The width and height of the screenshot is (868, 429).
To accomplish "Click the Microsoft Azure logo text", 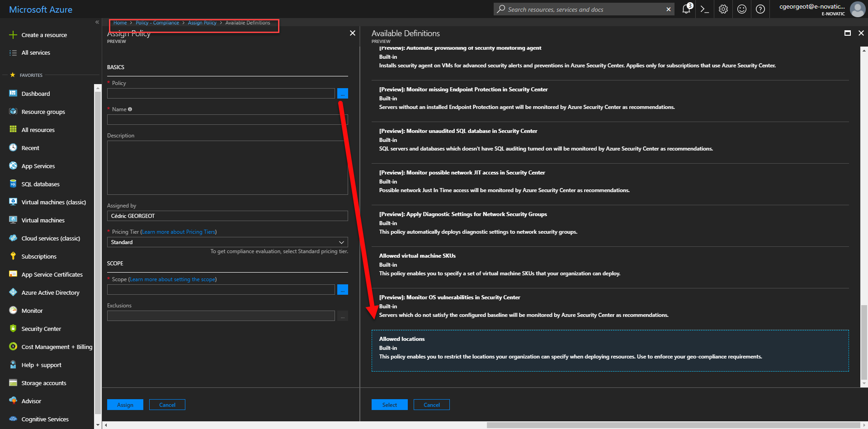I will [x=41, y=9].
